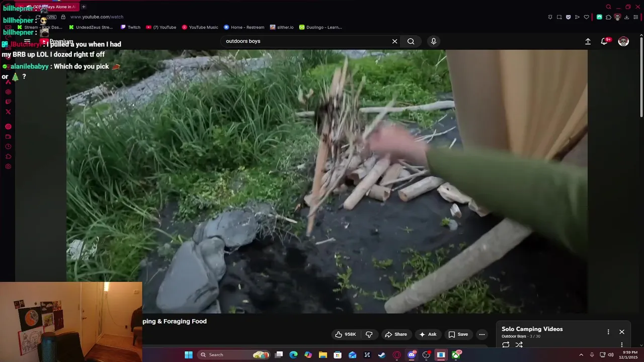Screen dimensions: 644x362
Task: Start voice search with the microphone icon
Action: click(x=434, y=41)
